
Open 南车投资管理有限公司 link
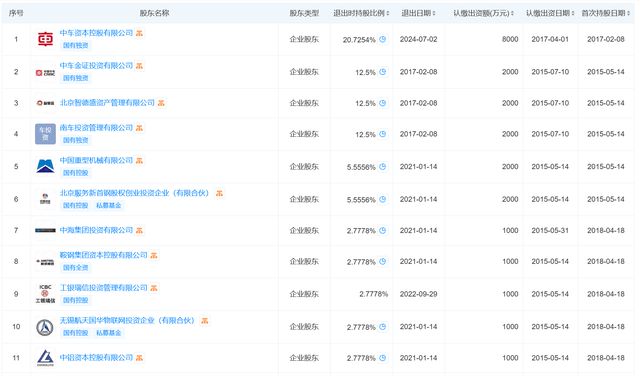pos(96,128)
